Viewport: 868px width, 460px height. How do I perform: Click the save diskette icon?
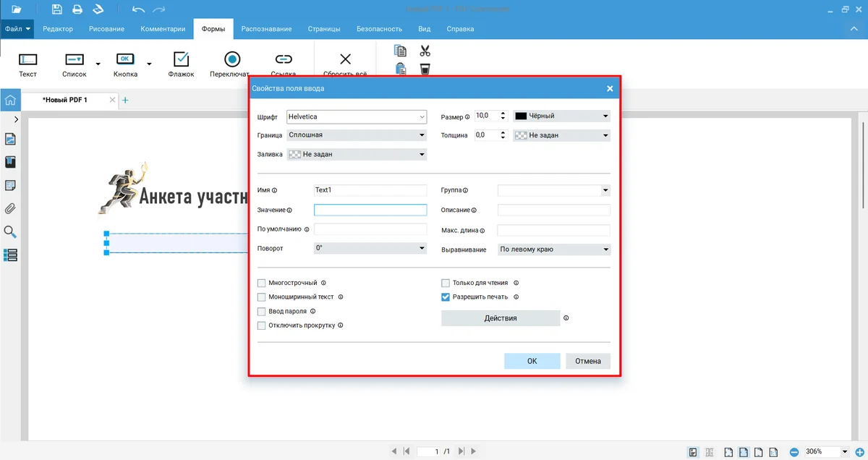point(57,9)
